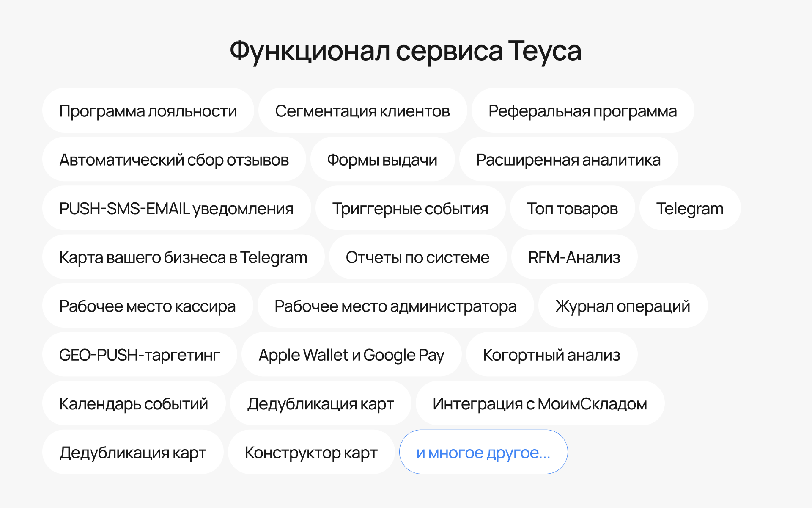Open «Интеграция с МоимСкладом» tag
The width and height of the screenshot is (812, 508).
click(540, 403)
